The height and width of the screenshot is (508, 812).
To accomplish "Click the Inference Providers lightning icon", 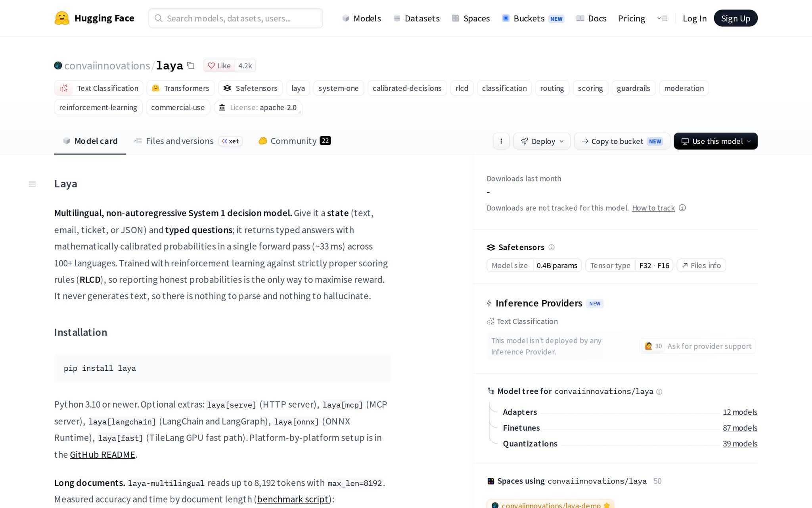I will pyautogui.click(x=489, y=303).
